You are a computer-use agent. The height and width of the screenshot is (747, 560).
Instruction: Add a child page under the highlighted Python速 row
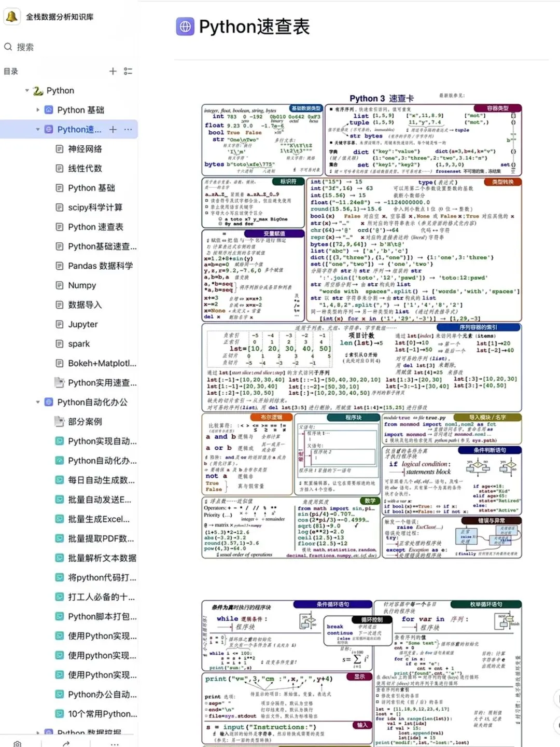pyautogui.click(x=113, y=129)
